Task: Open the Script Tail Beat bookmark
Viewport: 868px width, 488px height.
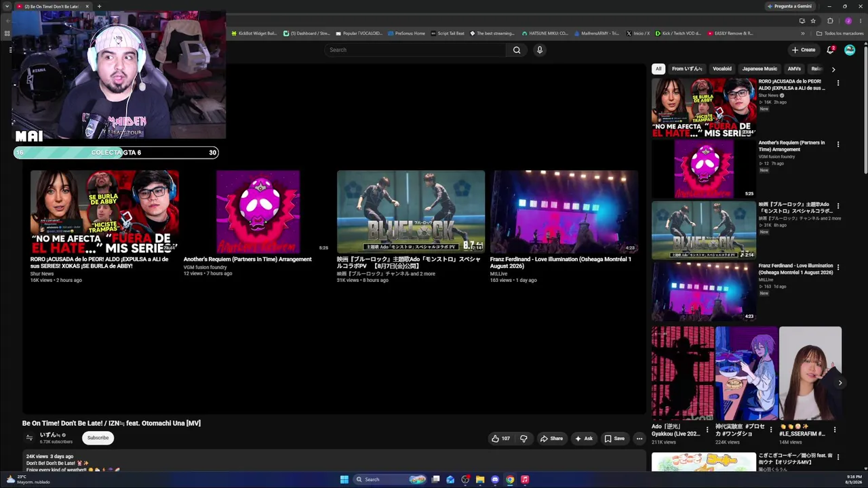Action: point(448,33)
